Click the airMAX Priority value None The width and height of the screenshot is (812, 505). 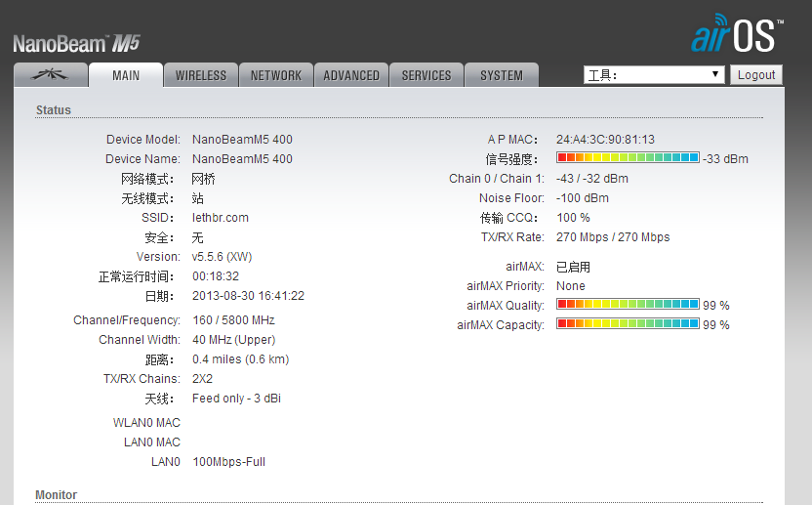(571, 286)
